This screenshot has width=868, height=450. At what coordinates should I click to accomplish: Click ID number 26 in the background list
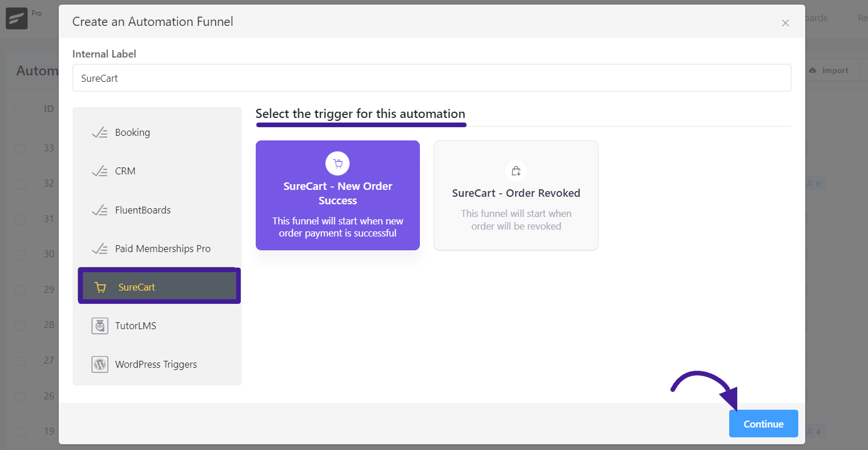pyautogui.click(x=49, y=396)
